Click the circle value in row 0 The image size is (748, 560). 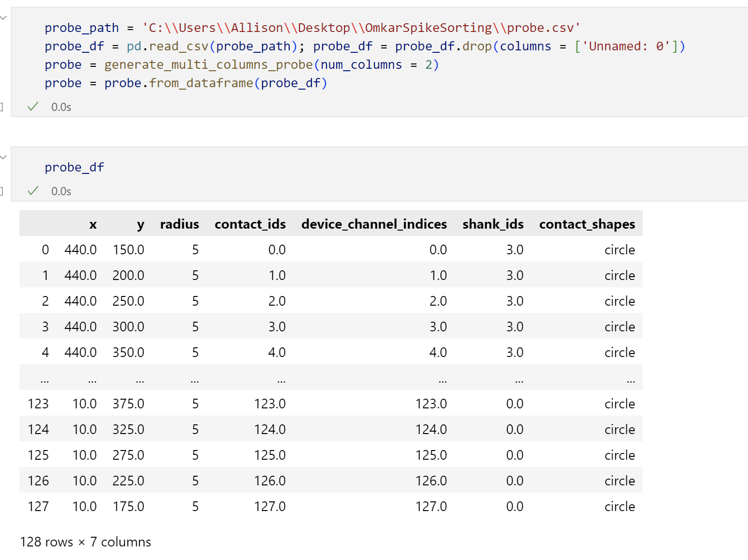point(620,249)
